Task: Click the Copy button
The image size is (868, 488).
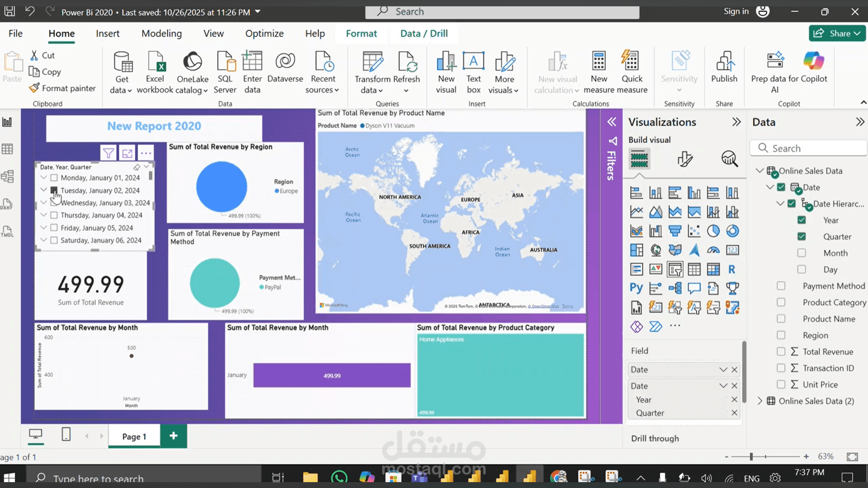Action: point(45,72)
